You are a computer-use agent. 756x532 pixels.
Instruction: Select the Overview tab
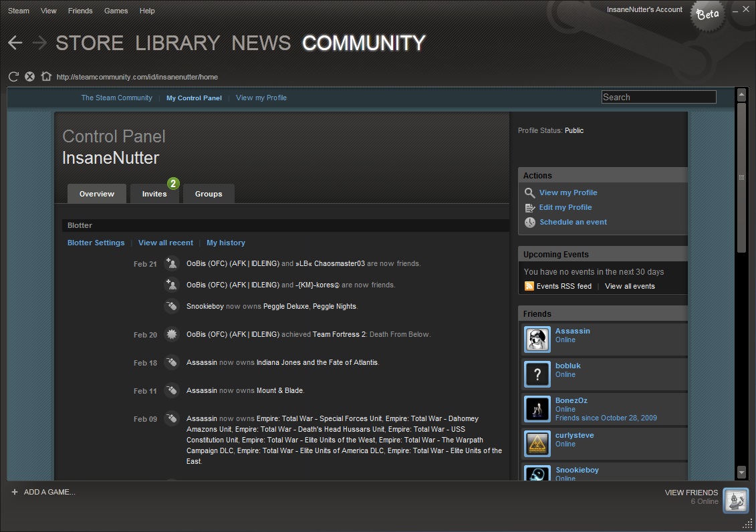click(x=97, y=194)
